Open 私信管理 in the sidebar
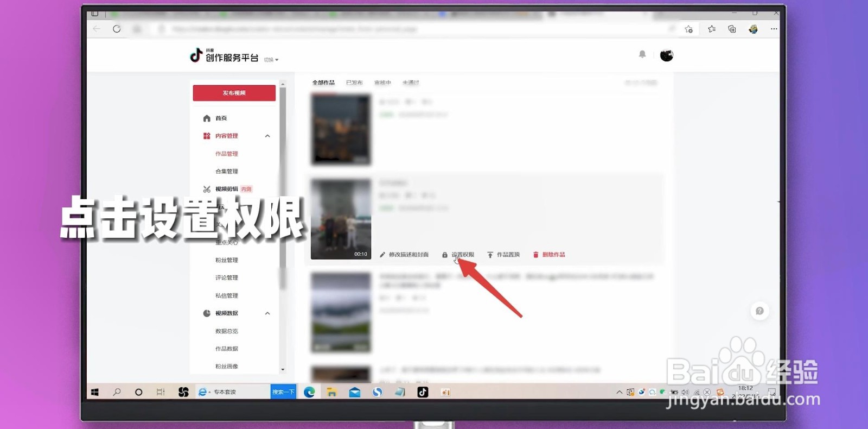The width and height of the screenshot is (868, 429). tap(227, 295)
